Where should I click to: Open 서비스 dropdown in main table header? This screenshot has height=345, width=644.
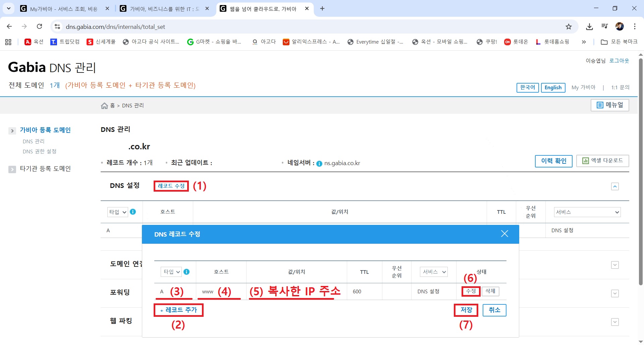(x=587, y=212)
